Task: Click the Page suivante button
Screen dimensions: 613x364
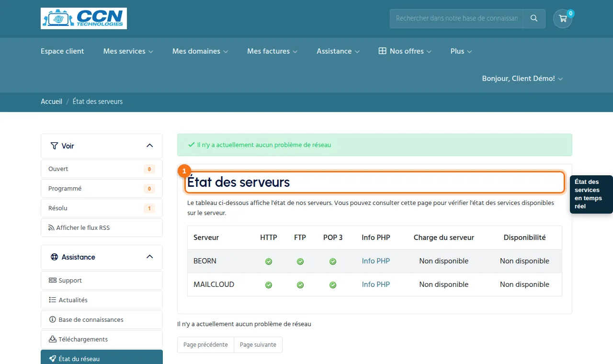Action: click(x=258, y=345)
